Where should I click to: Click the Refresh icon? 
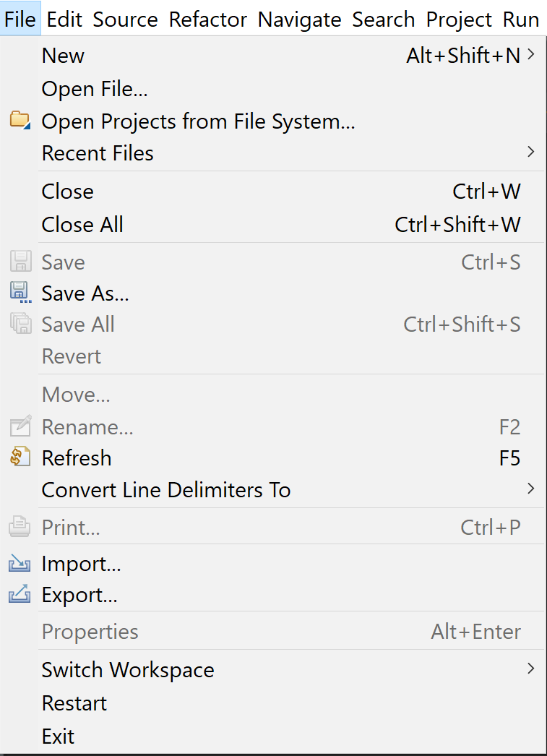tap(20, 458)
